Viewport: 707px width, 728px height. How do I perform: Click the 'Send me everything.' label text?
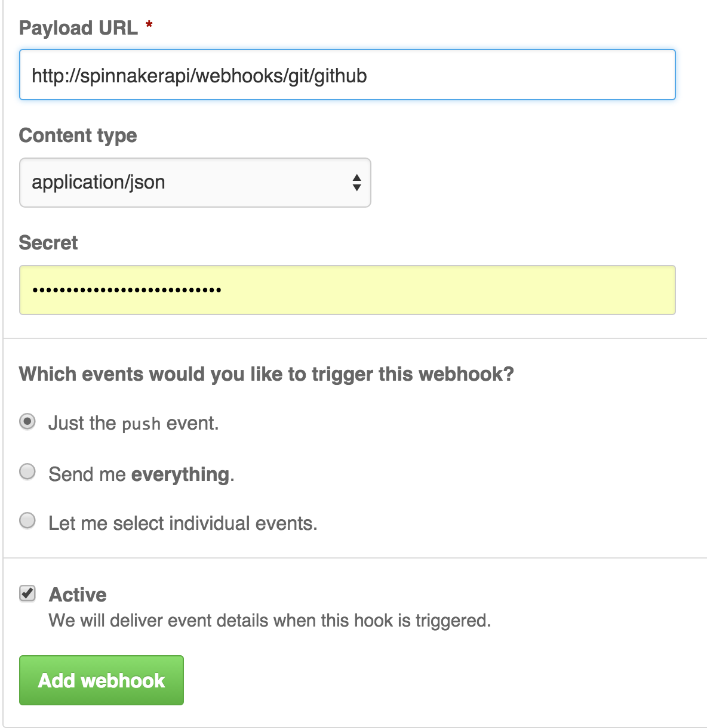coord(142,474)
